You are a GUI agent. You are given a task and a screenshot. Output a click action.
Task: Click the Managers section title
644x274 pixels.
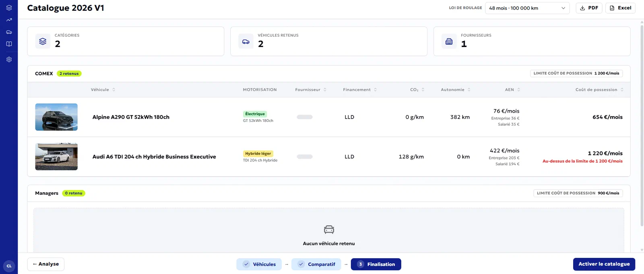[47, 193]
